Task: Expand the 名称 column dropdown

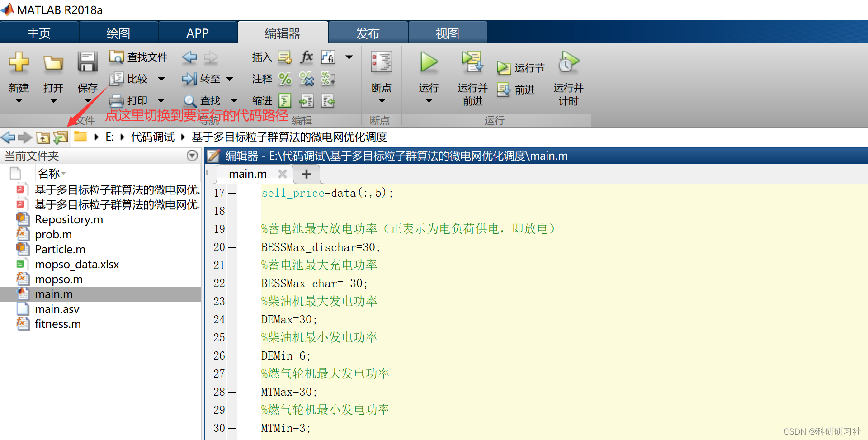Action: coord(64,173)
